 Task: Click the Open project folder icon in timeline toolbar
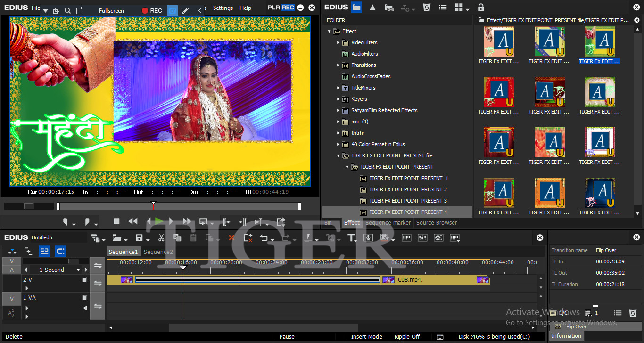(x=116, y=238)
